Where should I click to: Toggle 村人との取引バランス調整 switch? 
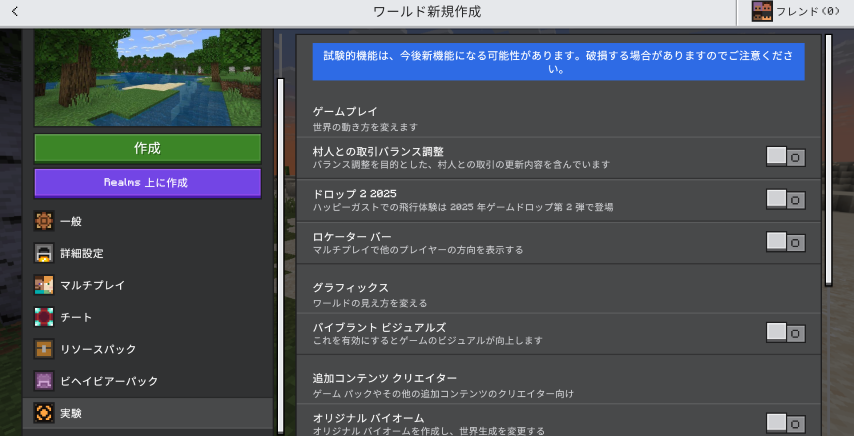tap(785, 157)
